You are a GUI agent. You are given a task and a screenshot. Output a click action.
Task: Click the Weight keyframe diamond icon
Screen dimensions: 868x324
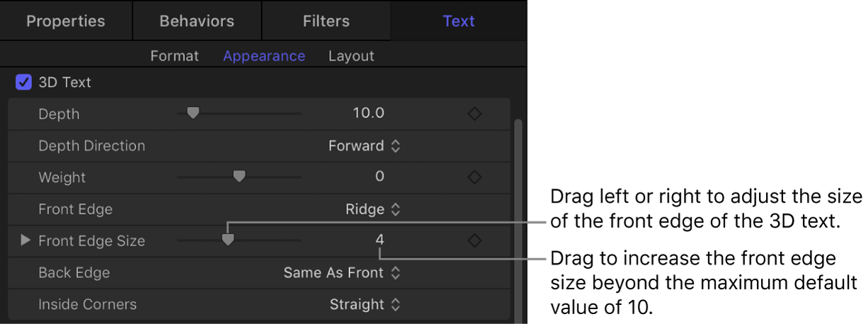(x=475, y=178)
